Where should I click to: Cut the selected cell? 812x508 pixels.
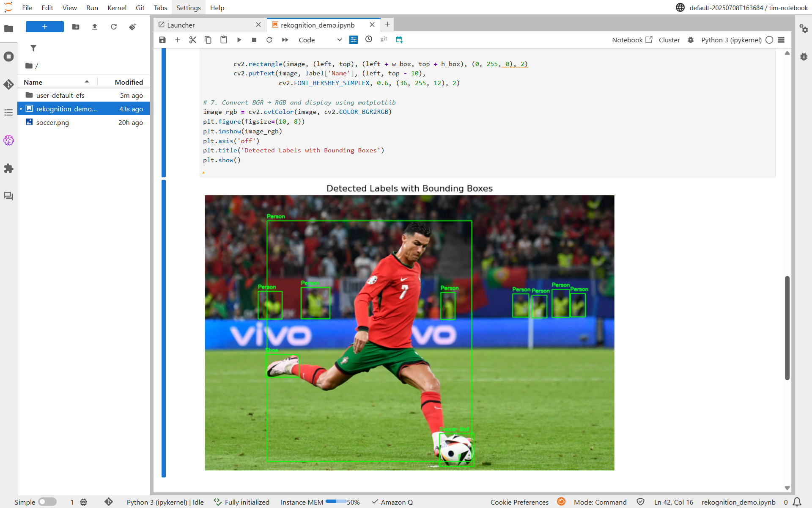click(193, 40)
